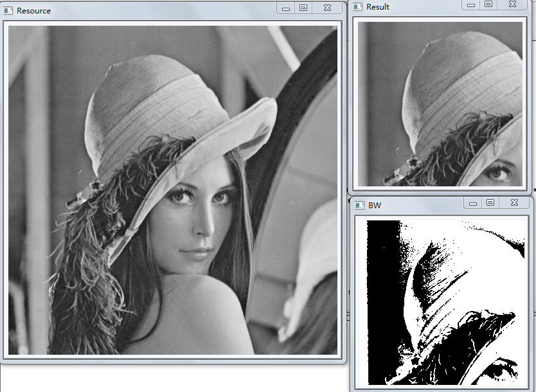The height and width of the screenshot is (392, 536).
Task: Close the BW window
Action: pos(514,203)
